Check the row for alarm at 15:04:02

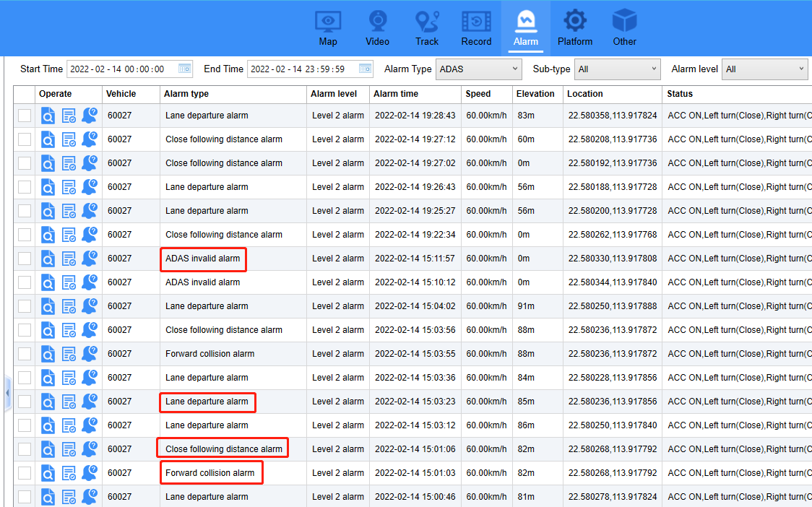[x=25, y=306]
